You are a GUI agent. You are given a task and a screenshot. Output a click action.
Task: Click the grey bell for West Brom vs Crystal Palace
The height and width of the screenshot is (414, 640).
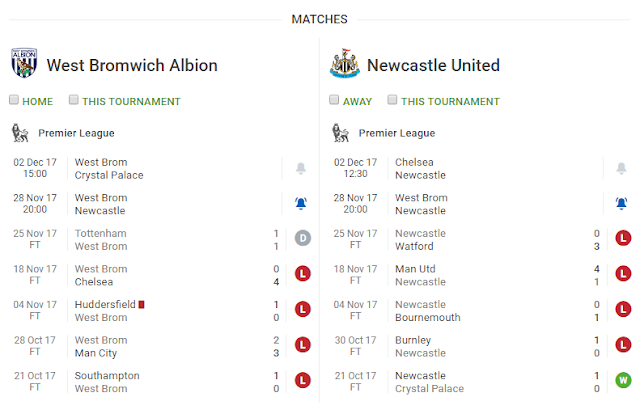[x=301, y=168]
